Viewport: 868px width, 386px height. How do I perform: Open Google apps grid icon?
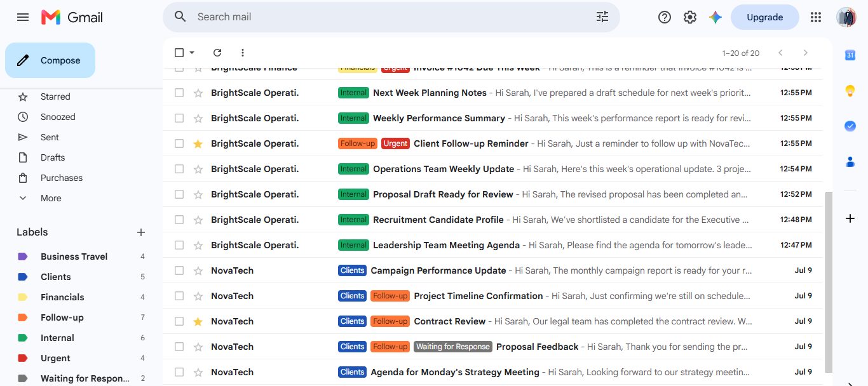[816, 17]
